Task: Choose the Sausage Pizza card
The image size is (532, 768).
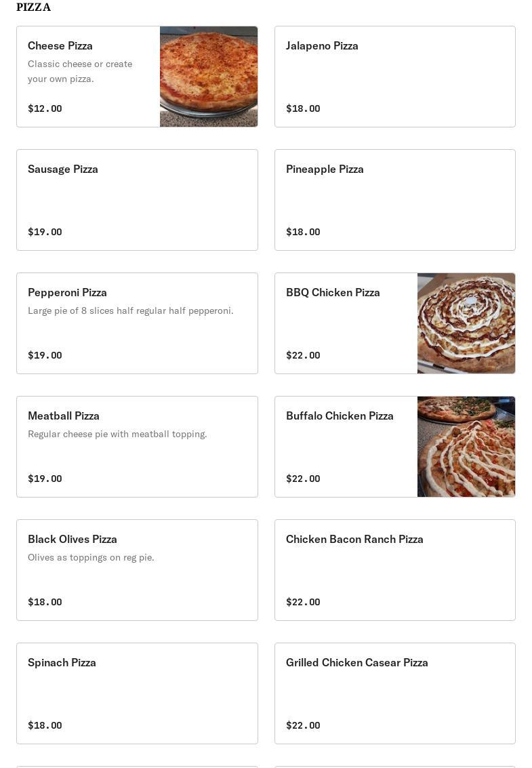Action: [137, 200]
